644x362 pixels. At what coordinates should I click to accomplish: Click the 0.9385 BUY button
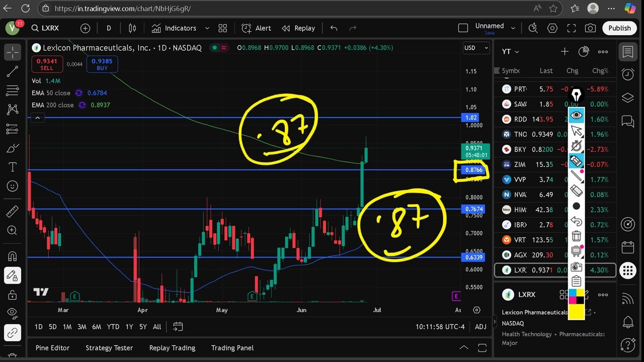tap(102, 64)
